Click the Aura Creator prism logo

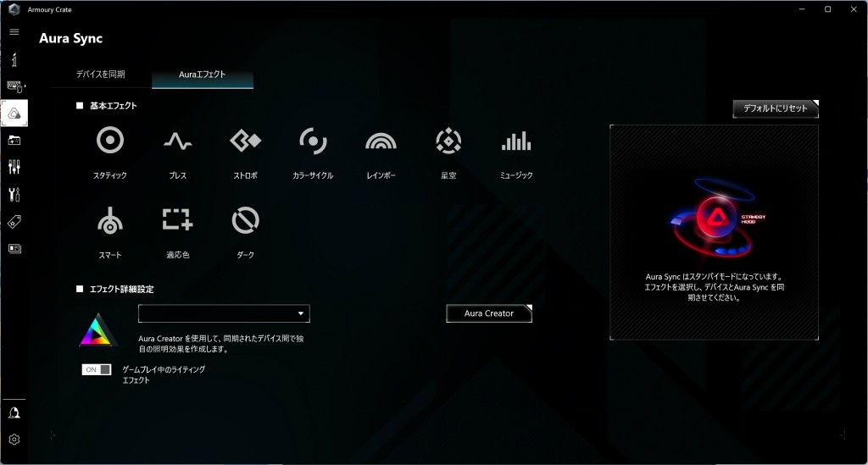(97, 330)
